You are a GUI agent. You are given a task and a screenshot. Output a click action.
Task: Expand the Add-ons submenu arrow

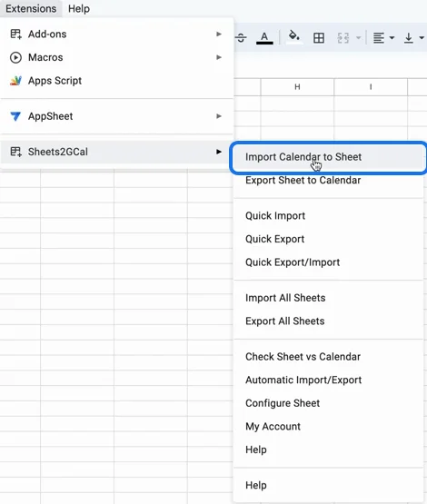click(x=219, y=34)
